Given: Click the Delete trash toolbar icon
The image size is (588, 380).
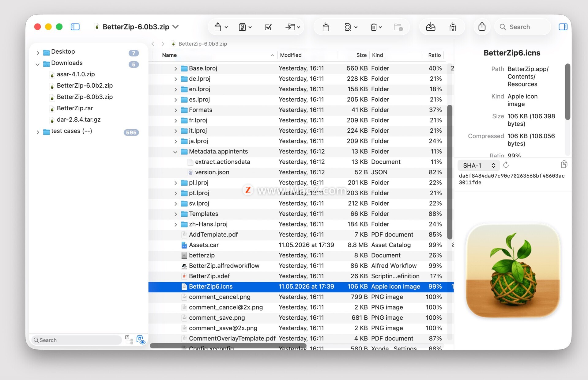Looking at the screenshot, I should tap(374, 27).
